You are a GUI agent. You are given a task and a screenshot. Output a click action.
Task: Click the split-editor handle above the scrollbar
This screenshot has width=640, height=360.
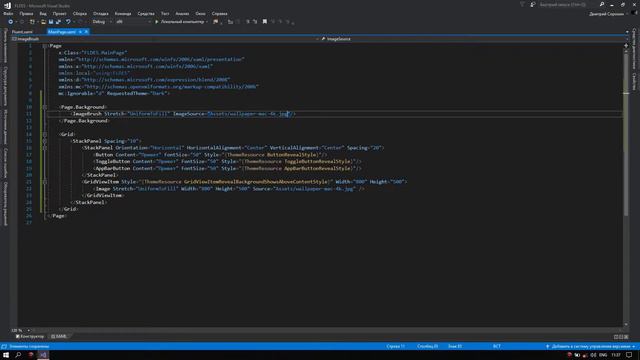tap(626, 46)
